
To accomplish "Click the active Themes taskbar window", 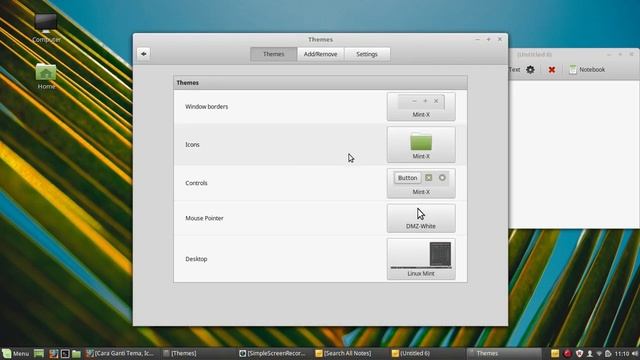I will coord(504,353).
